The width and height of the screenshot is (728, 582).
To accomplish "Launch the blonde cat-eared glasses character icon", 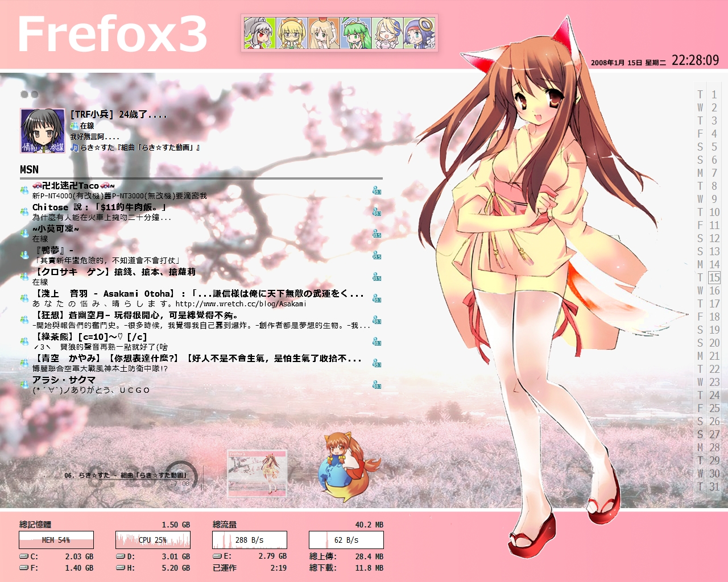I will tap(292, 33).
